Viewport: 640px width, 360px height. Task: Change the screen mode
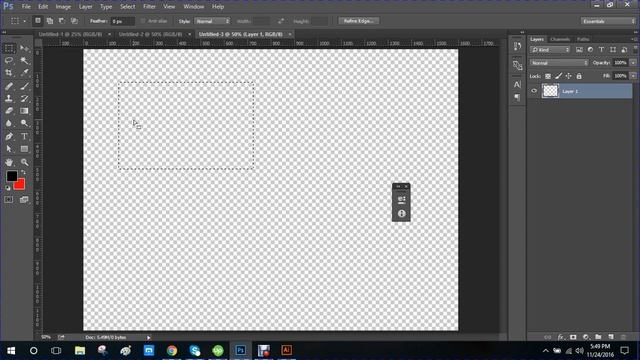point(24,200)
